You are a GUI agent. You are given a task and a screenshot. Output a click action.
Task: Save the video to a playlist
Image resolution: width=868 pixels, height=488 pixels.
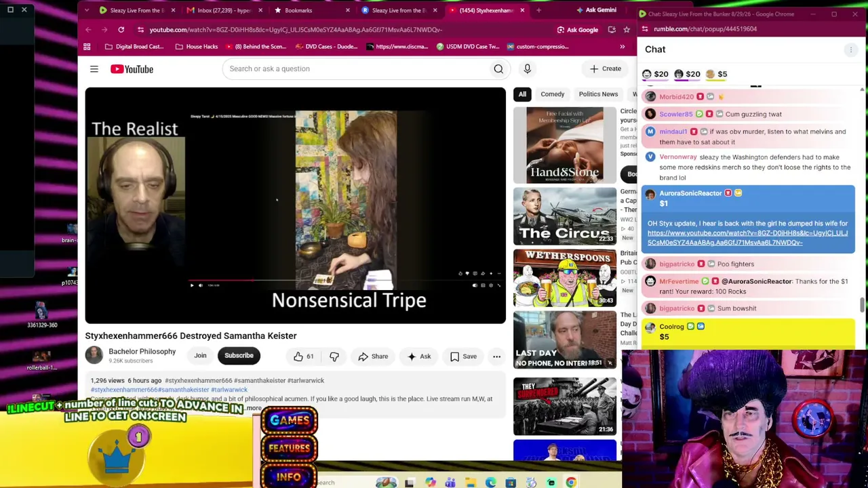pyautogui.click(x=463, y=357)
